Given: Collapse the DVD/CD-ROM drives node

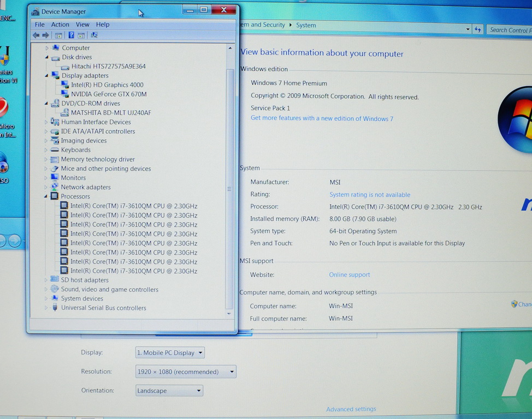Looking at the screenshot, I should 46,104.
